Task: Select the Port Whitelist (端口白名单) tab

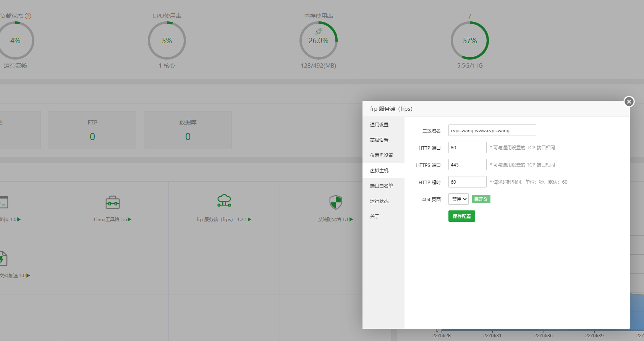Action: pyautogui.click(x=381, y=186)
